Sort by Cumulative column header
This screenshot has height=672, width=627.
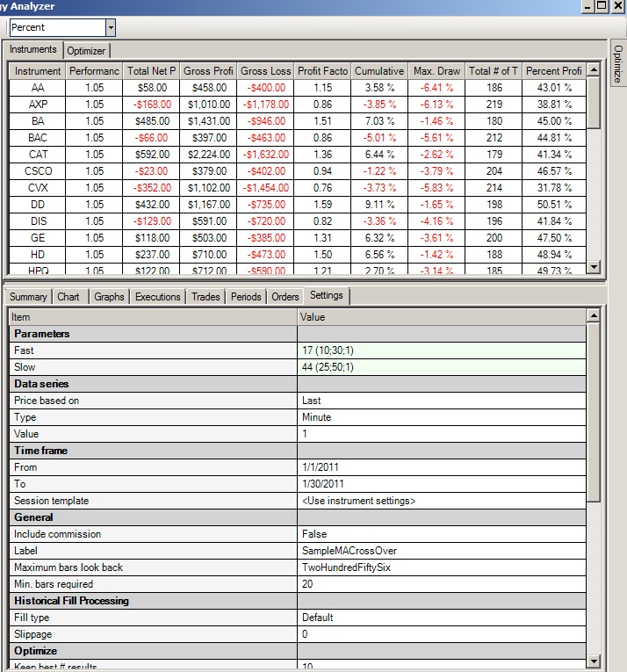coord(379,71)
